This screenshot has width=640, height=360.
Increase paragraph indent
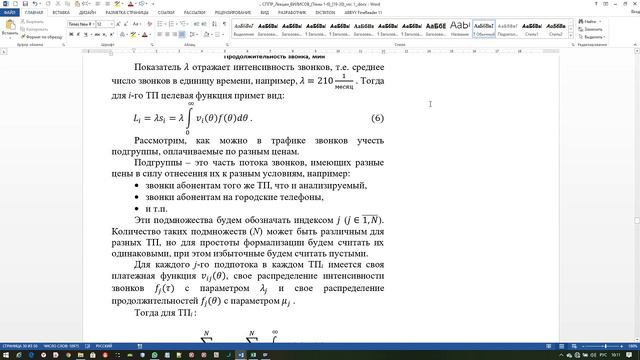(204, 24)
